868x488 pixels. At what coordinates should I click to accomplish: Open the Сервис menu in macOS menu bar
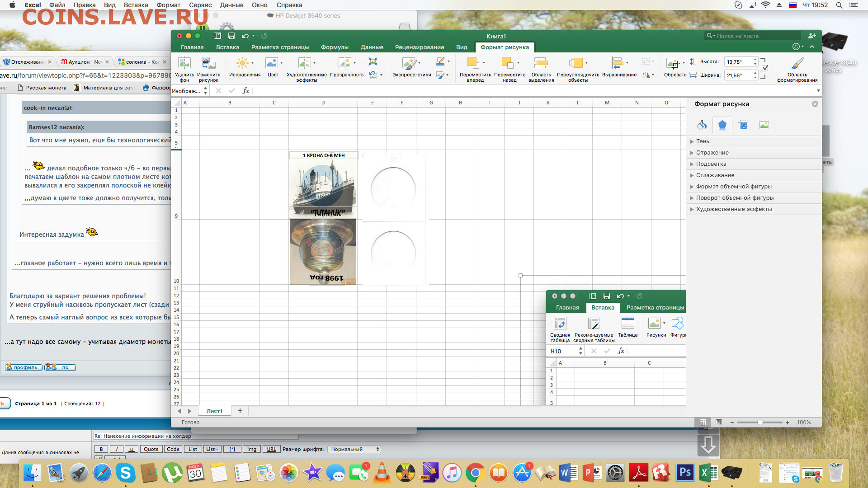[200, 5]
